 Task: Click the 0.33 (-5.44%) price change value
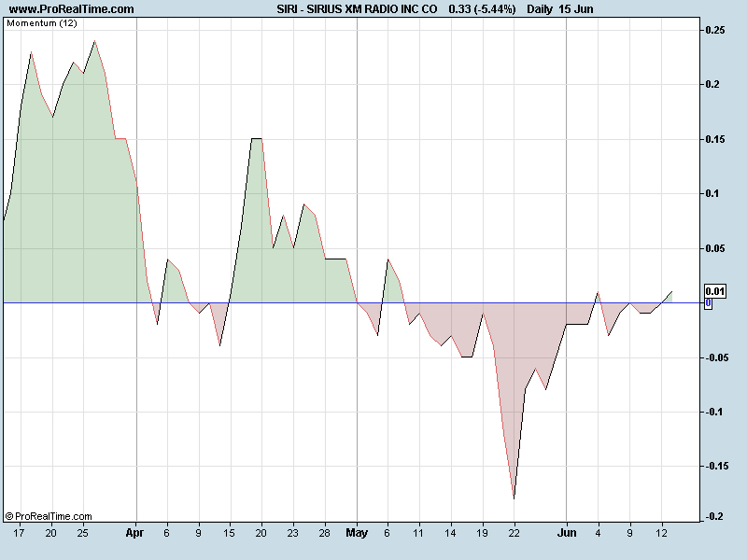[x=482, y=9]
